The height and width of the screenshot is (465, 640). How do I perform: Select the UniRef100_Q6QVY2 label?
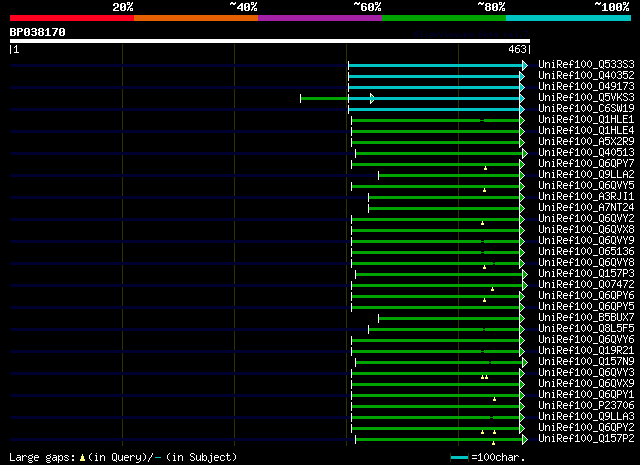click(x=586, y=219)
